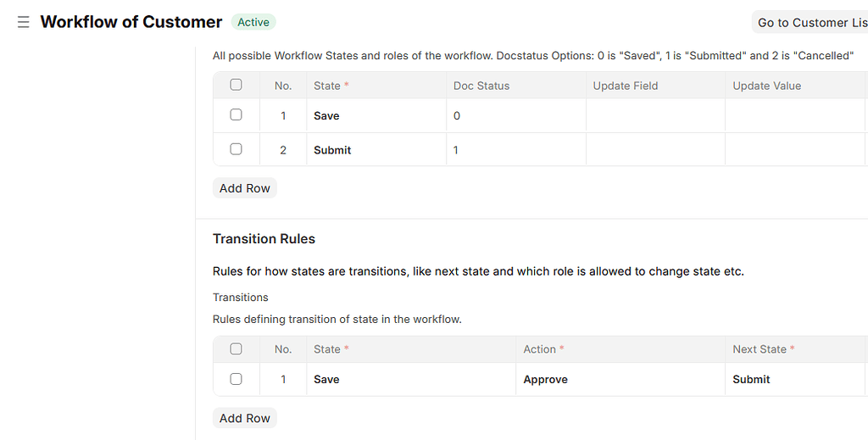Click row number 1 in Transitions table
Image resolution: width=868 pixels, height=440 pixels.
[283, 379]
